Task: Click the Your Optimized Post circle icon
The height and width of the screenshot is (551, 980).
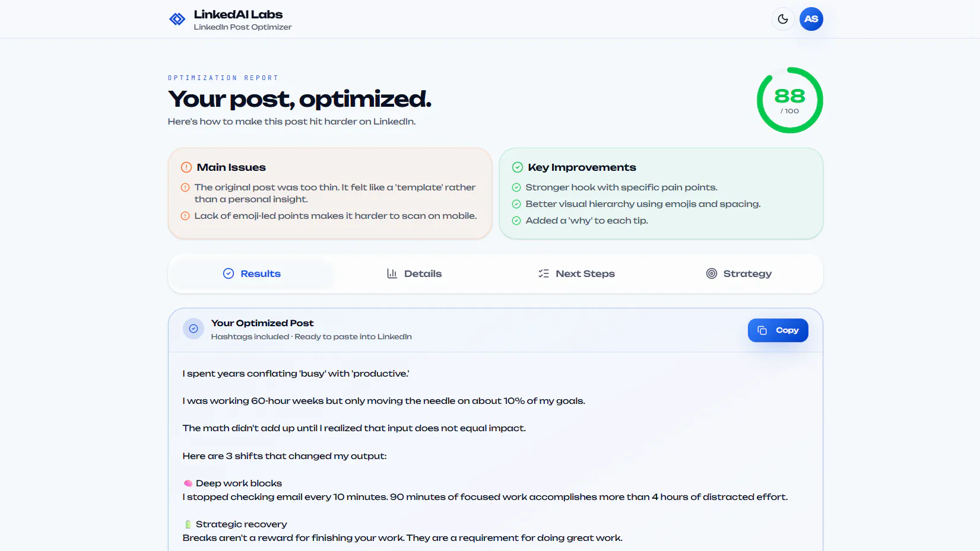Action: click(x=194, y=329)
